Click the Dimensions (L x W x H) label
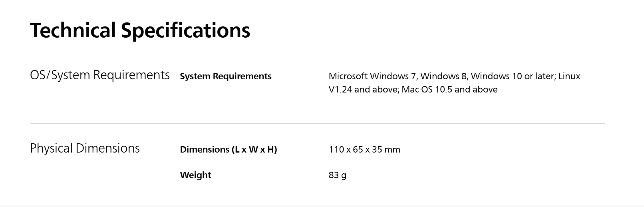Image resolution: width=644 pixels, height=209 pixels. click(x=229, y=149)
